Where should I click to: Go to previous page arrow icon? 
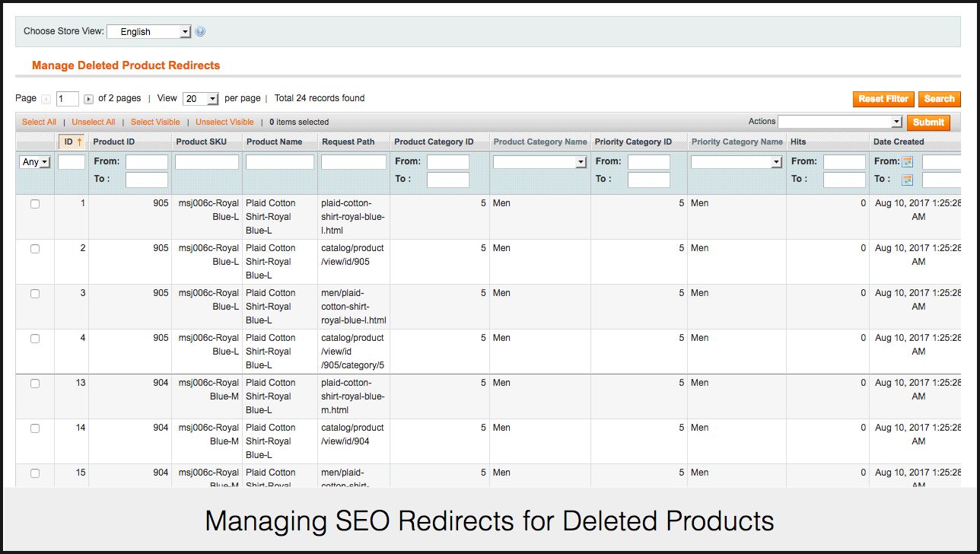(46, 99)
